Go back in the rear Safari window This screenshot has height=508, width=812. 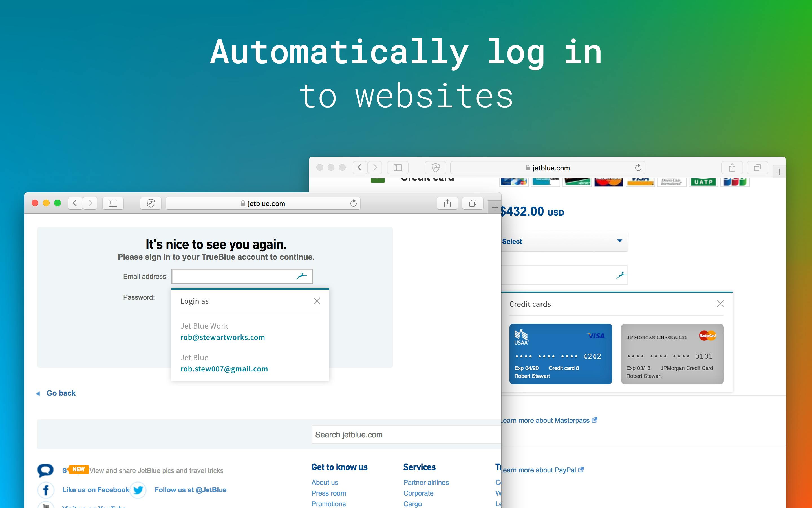(x=360, y=167)
